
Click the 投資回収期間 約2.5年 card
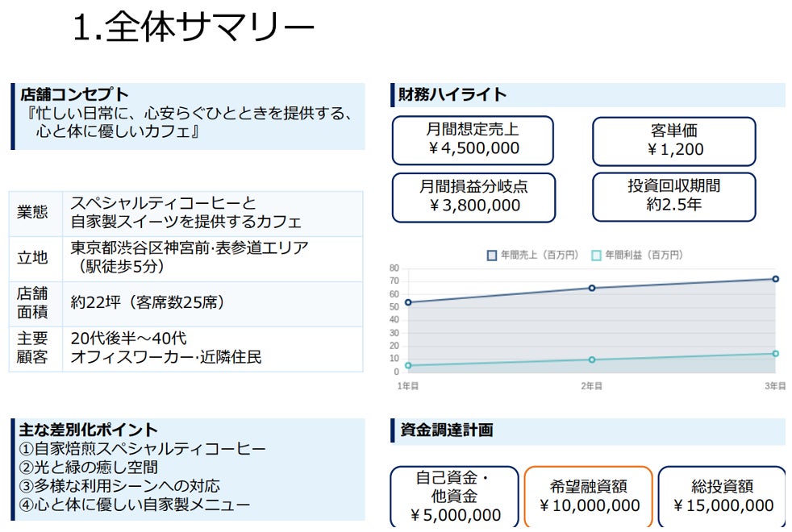(674, 196)
